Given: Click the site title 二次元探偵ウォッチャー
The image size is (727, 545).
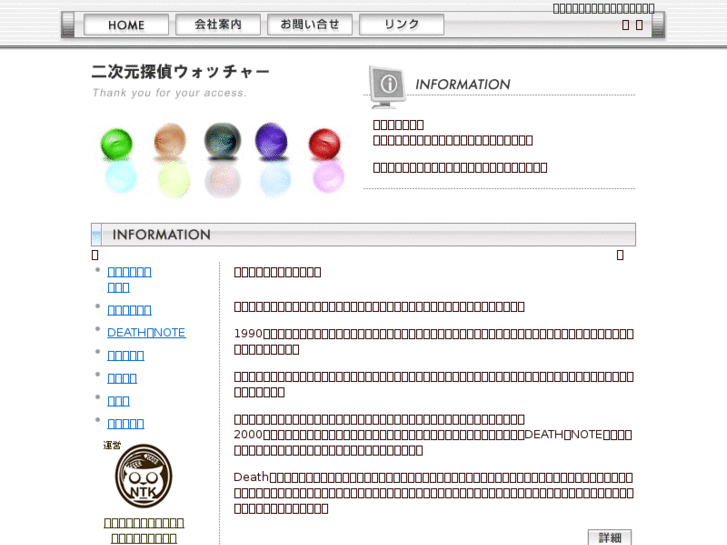Looking at the screenshot, I should [x=180, y=71].
